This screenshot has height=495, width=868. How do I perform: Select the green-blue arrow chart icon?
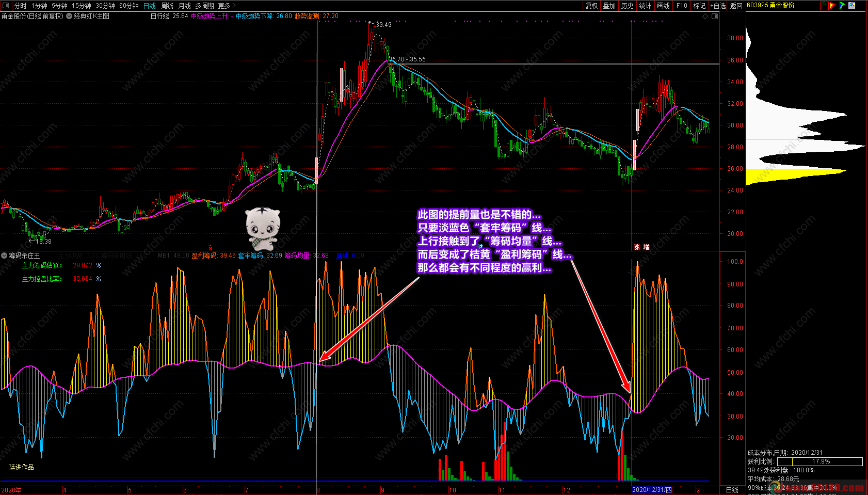[842, 6]
